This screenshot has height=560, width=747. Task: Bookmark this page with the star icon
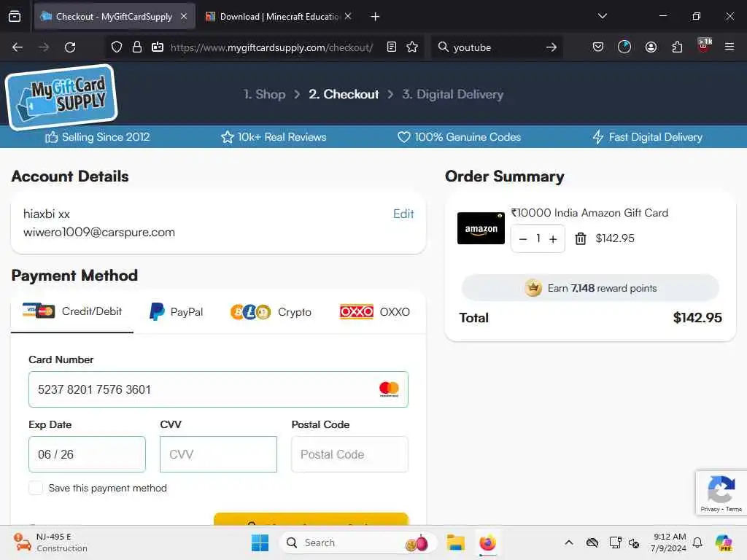coord(412,47)
